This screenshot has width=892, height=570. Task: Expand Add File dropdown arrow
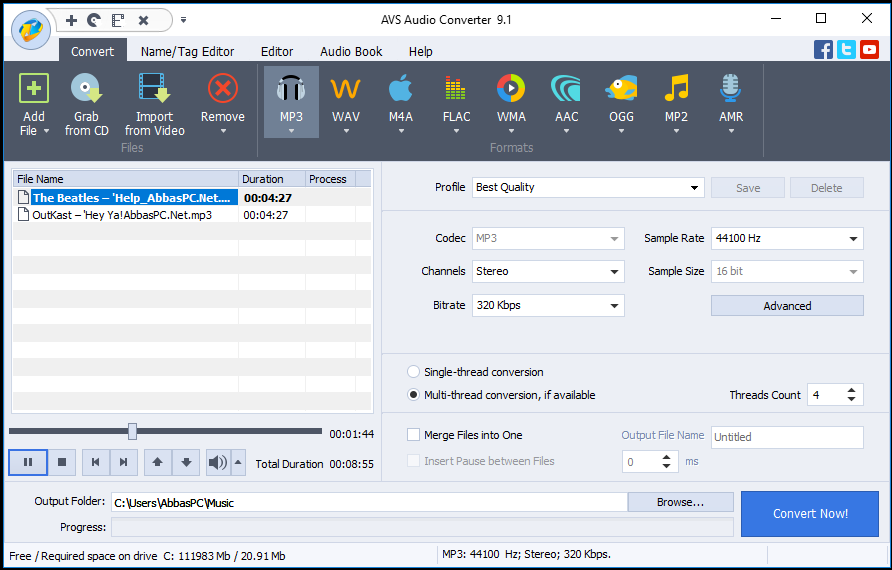[46, 131]
